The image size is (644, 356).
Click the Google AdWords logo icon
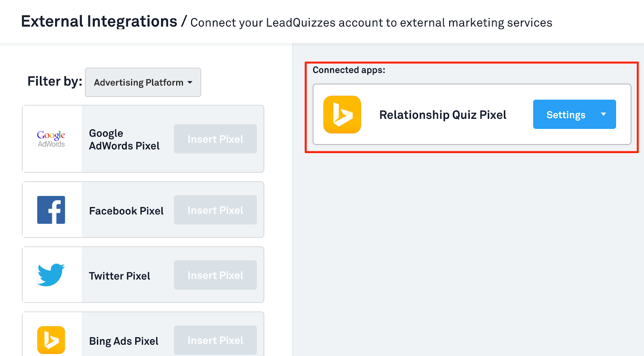[51, 139]
